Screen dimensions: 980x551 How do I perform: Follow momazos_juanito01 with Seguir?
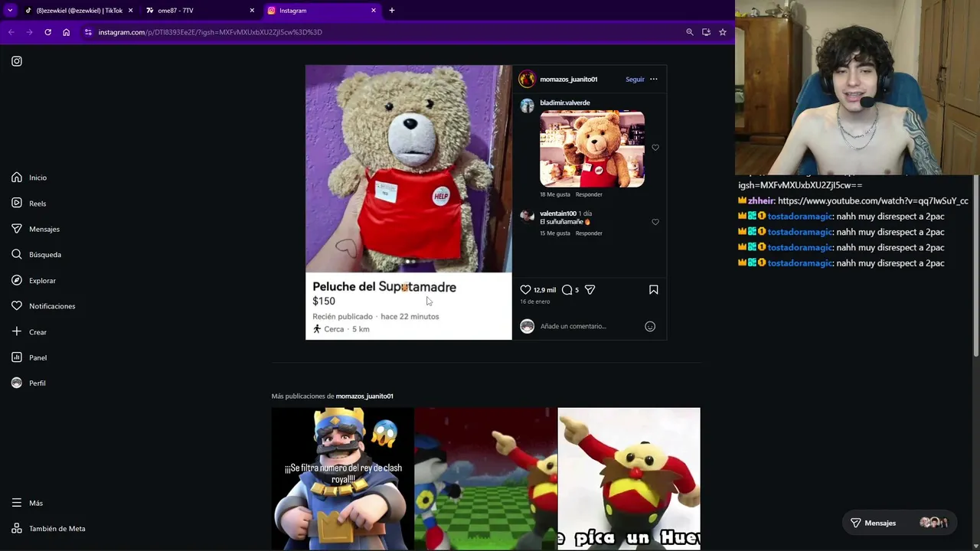[635, 80]
